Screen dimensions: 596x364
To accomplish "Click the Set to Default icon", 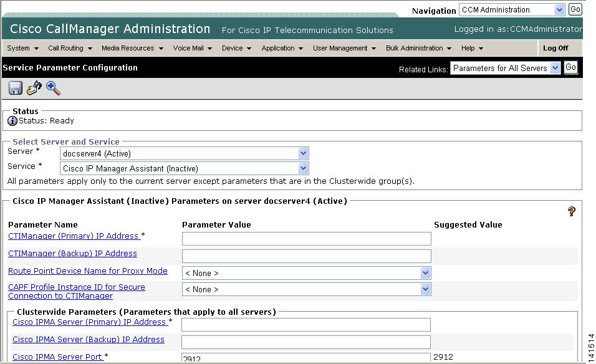I will click(x=34, y=88).
